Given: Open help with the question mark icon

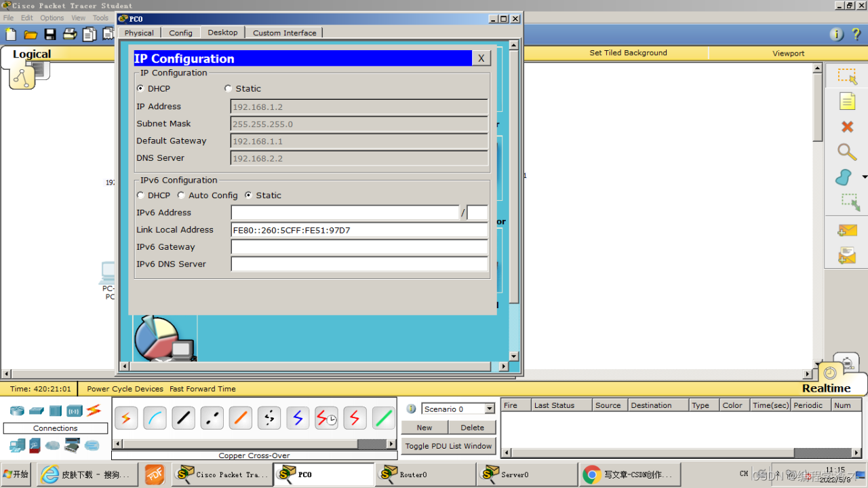Looking at the screenshot, I should coord(856,34).
